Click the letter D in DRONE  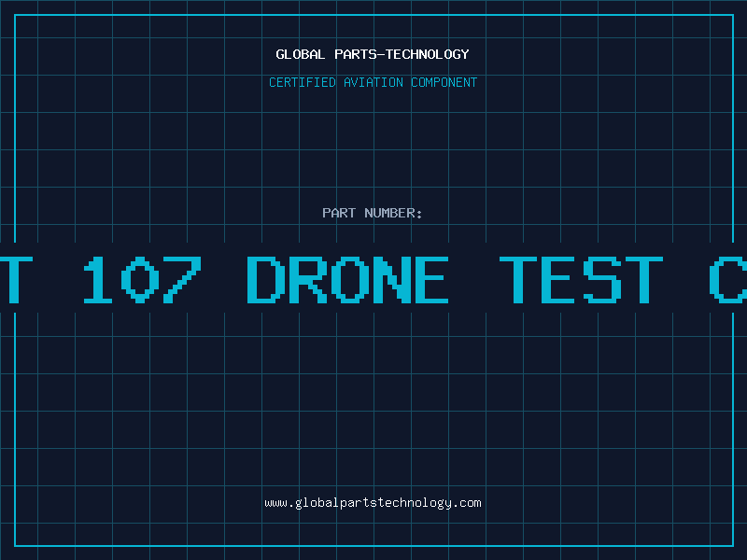[x=266, y=279]
